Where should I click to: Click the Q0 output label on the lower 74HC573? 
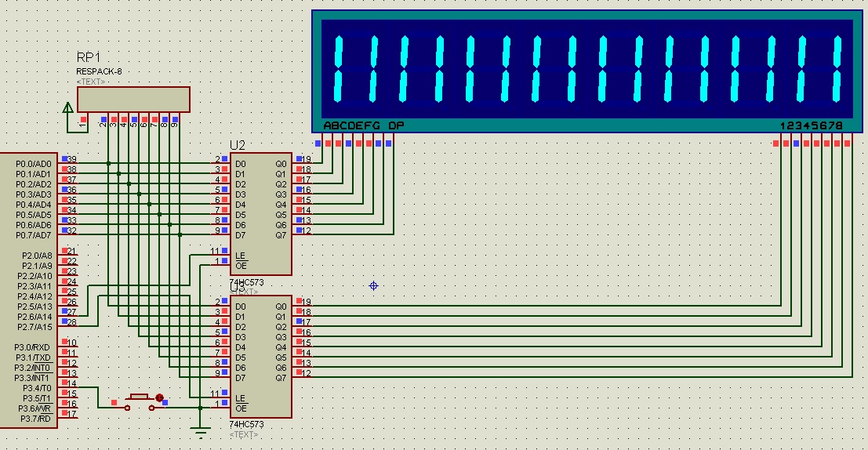tap(281, 307)
